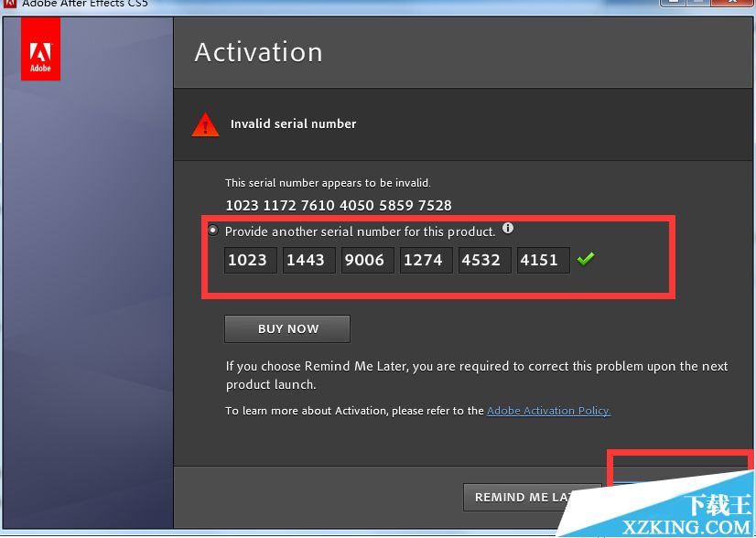Viewport: 756px width, 538px height.
Task: Close the Adobe After Effects CS5 window
Action: point(732,3)
